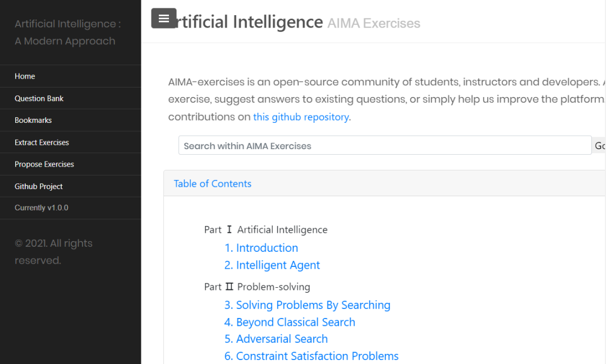Open chapter 5. Adversarial Search

(x=276, y=339)
